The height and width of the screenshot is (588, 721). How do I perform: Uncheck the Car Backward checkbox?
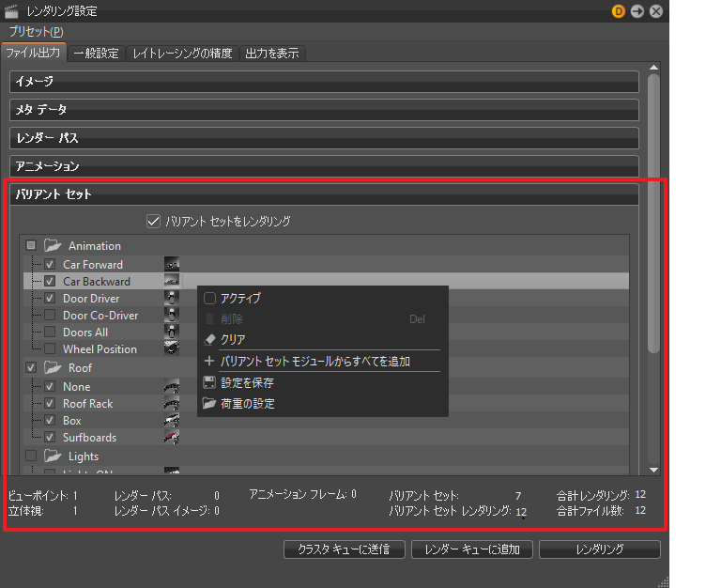[x=50, y=281]
